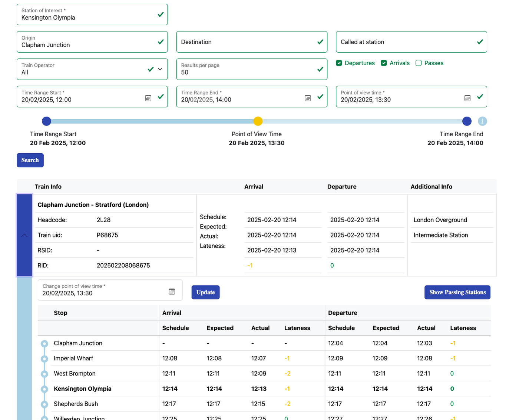Viewport: 519px width, 420px height.
Task: Open the calendar picker for Point of view time
Action: (x=467, y=98)
